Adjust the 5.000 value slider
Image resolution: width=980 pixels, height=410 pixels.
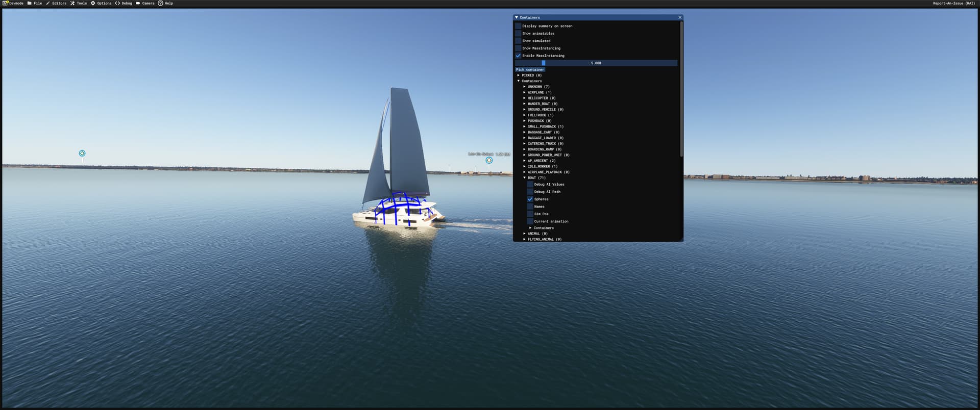[x=596, y=63]
